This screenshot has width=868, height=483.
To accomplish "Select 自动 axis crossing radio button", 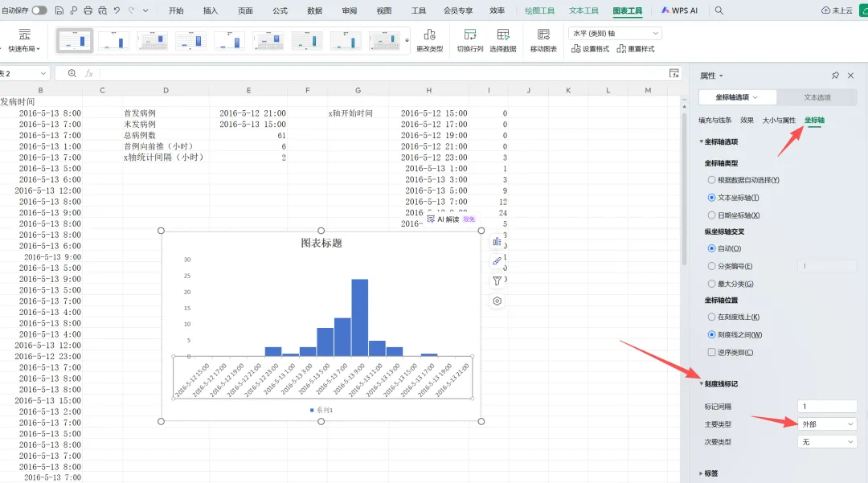I will pyautogui.click(x=711, y=248).
